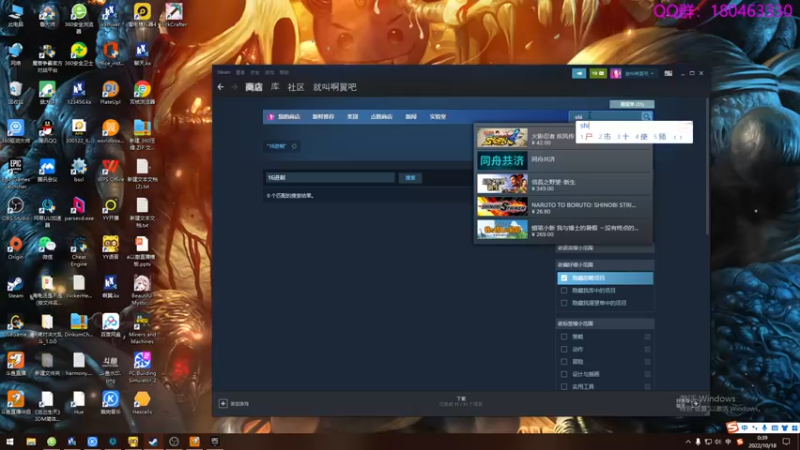Open the Miners and Machines desktop icon
The width and height of the screenshot is (800, 450).
(x=142, y=328)
